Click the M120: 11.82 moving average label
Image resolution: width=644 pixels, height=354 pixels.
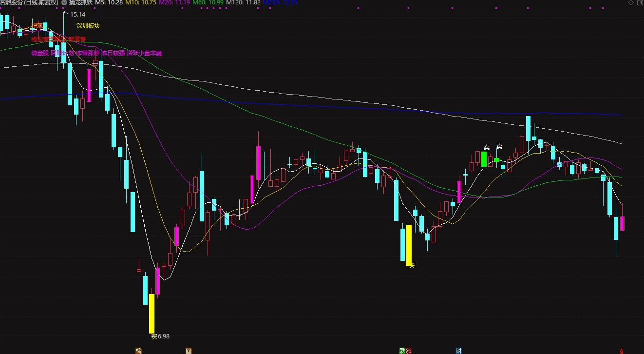(243, 3)
